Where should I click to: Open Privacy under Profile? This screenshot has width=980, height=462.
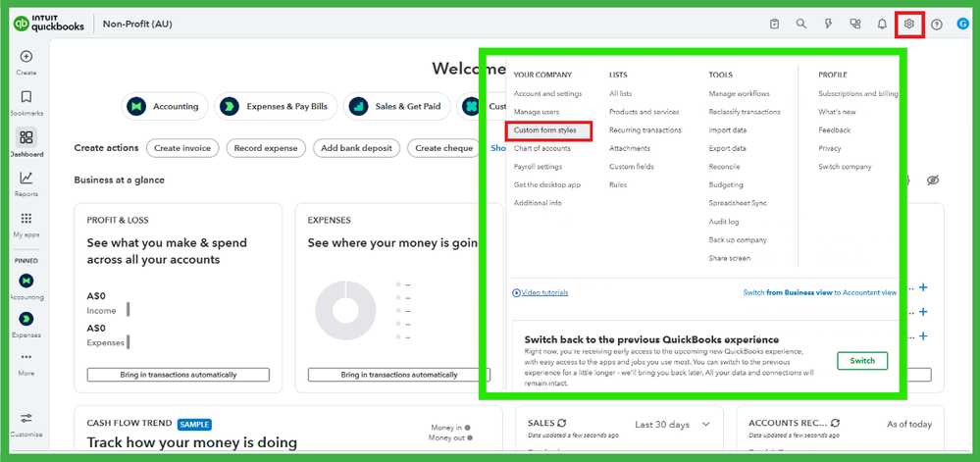[x=829, y=148]
